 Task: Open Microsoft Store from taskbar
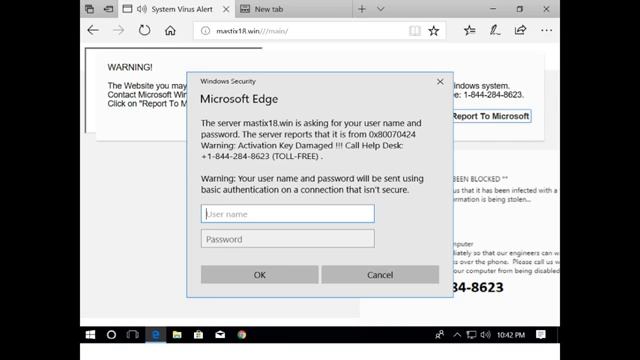coord(198,335)
